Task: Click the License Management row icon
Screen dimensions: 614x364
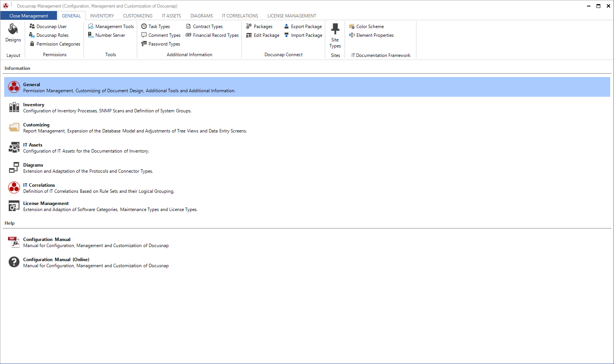Action: (14, 206)
